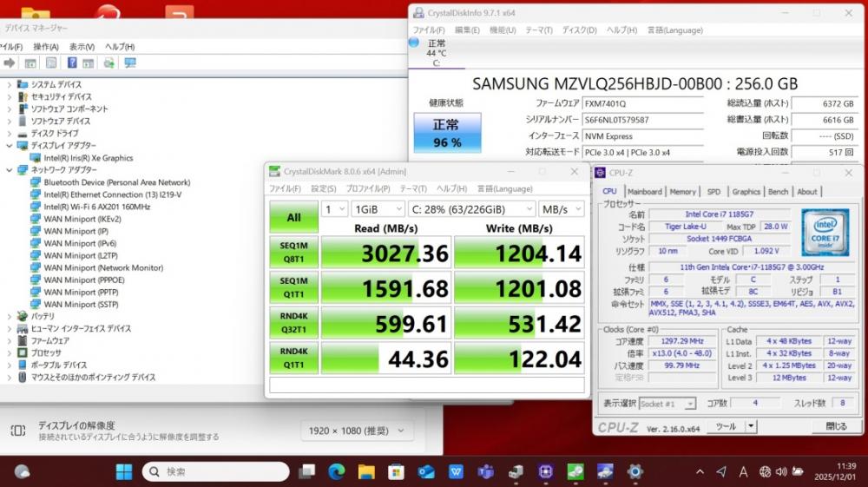
Task: Open the 機能(U) menu in CrystalDiskInfo
Action: [503, 30]
